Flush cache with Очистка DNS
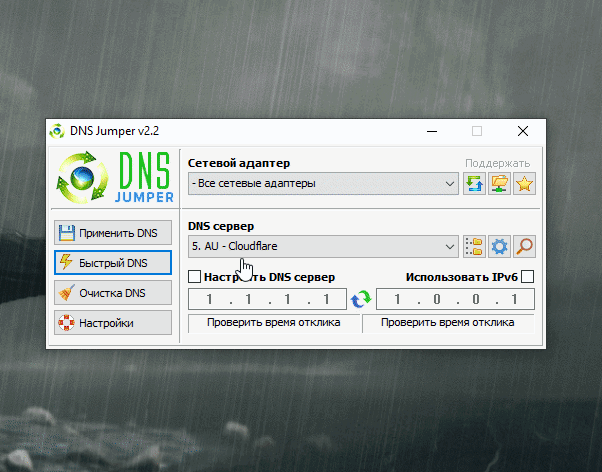This screenshot has width=602, height=472. 113,293
